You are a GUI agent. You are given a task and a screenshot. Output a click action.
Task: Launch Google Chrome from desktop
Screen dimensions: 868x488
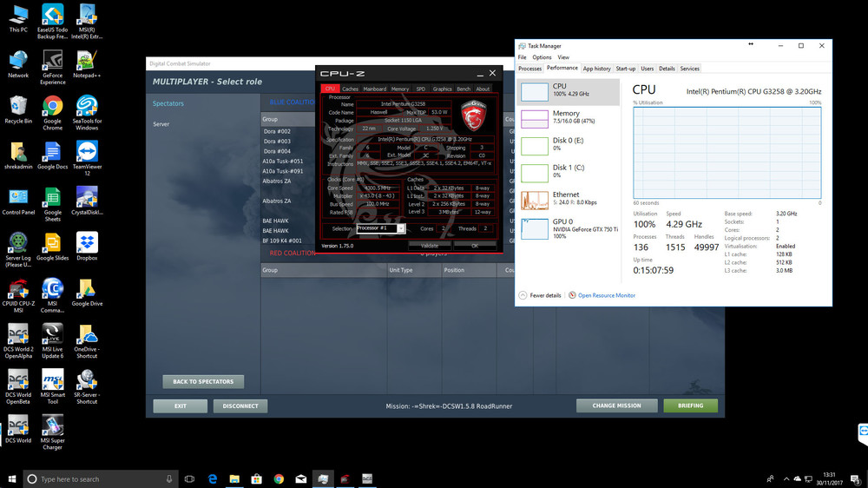(x=53, y=113)
